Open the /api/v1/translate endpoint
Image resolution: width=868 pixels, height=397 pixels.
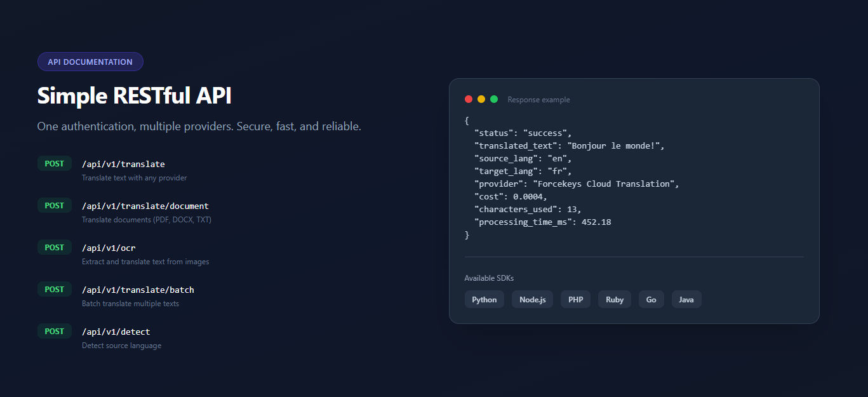click(x=123, y=165)
